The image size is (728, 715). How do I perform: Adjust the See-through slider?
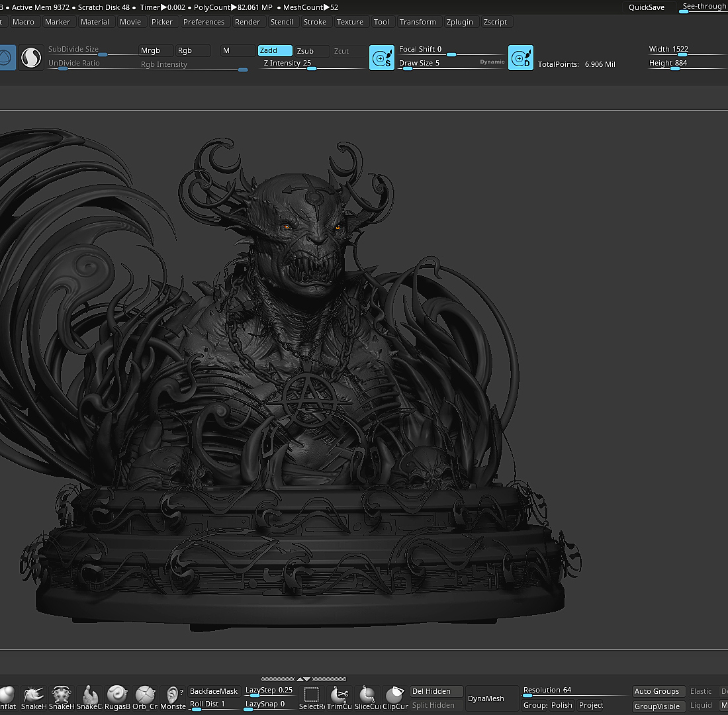coord(703,7)
